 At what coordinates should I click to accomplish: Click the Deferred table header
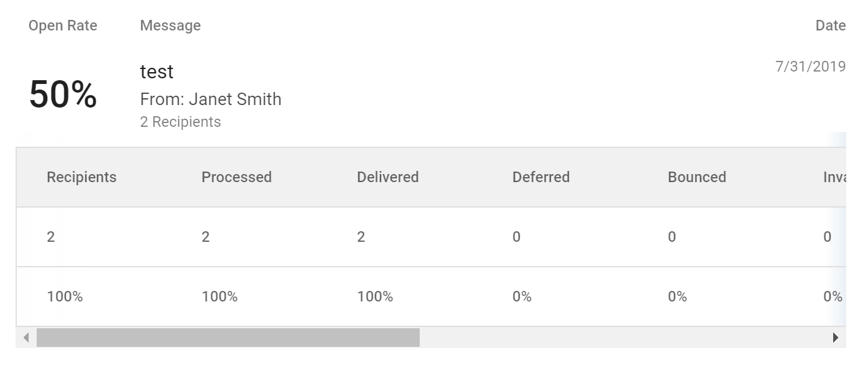pyautogui.click(x=541, y=177)
